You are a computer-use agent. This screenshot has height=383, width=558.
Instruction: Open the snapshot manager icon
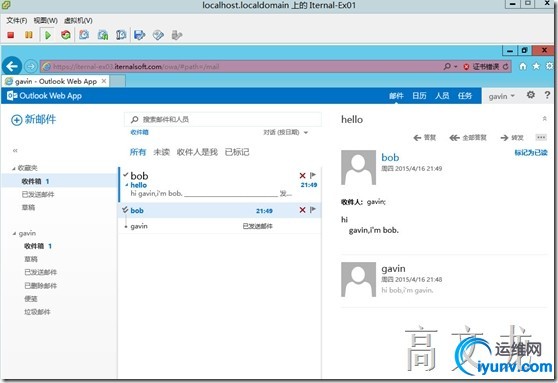tap(121, 35)
